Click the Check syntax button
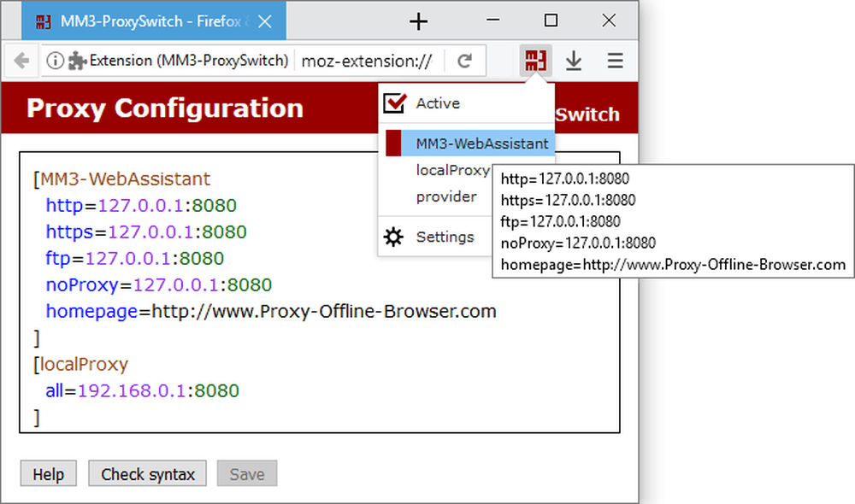 coord(148,473)
